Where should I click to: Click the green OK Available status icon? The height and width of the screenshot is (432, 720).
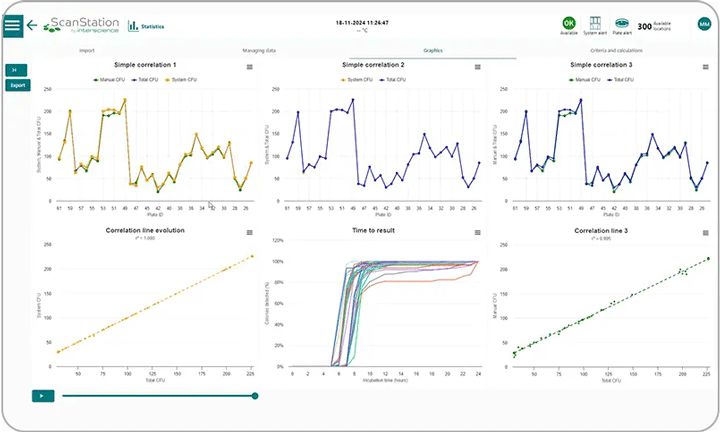[569, 22]
